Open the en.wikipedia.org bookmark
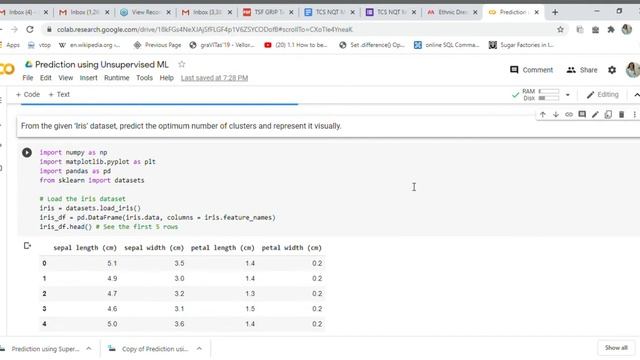The width and height of the screenshot is (640, 360). pos(89,45)
